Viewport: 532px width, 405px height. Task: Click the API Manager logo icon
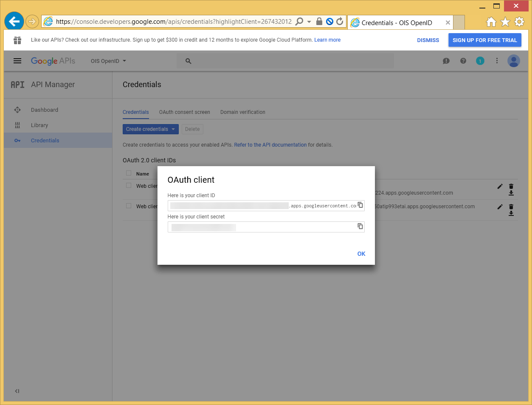pos(17,85)
